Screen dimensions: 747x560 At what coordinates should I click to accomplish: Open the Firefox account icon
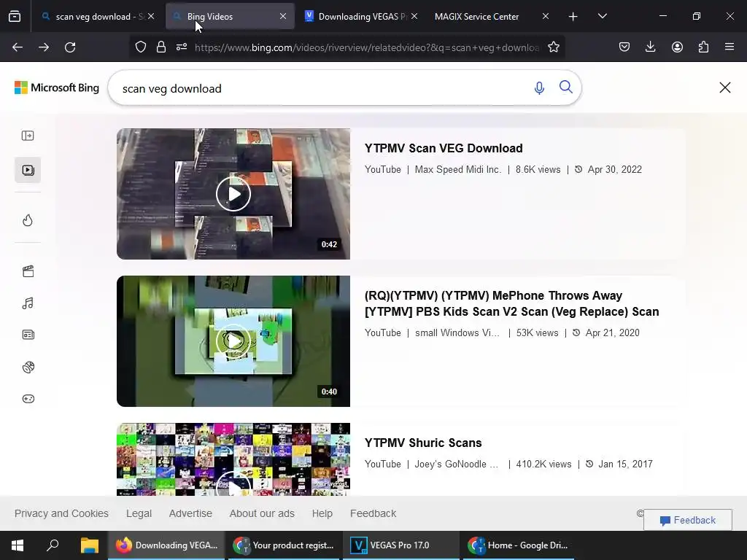pos(677,47)
